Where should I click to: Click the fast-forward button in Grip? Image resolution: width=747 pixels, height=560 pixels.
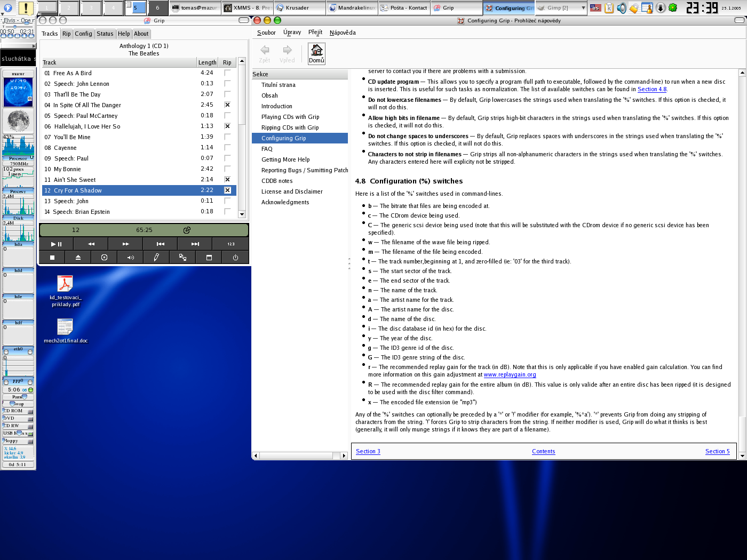pos(125,244)
